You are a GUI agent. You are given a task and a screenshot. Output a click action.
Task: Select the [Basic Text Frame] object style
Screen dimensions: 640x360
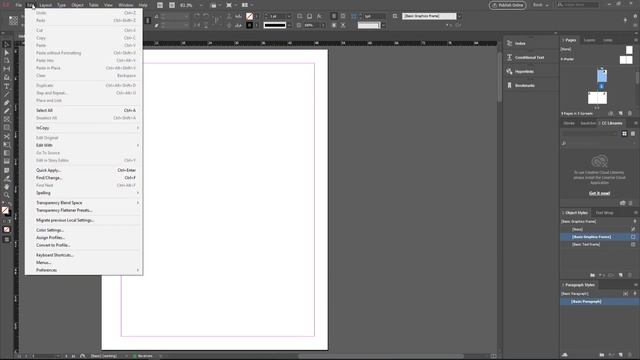click(599, 244)
